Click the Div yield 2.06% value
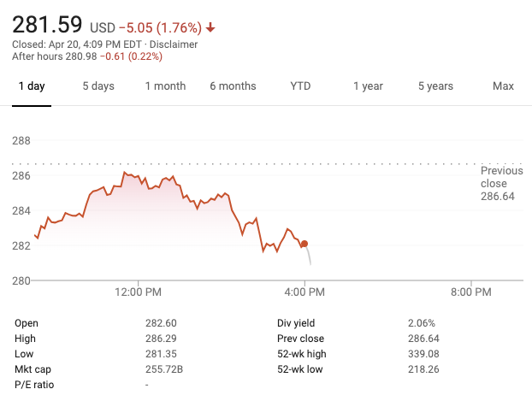 422,323
